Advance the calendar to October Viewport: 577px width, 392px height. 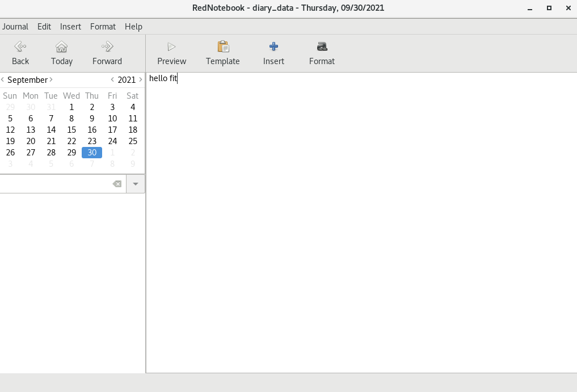click(x=52, y=79)
